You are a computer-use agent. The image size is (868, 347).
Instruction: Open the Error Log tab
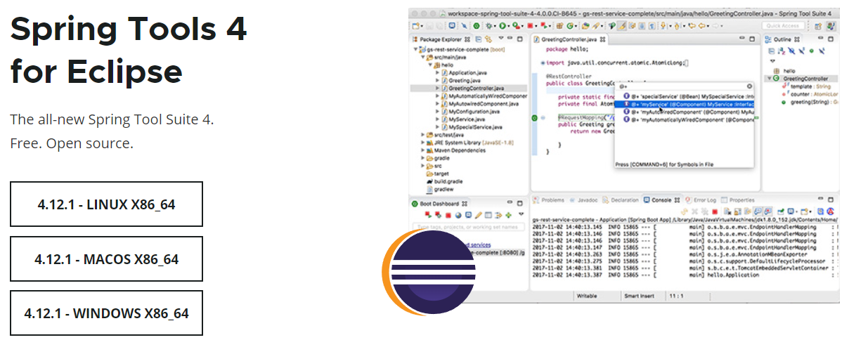(x=701, y=200)
